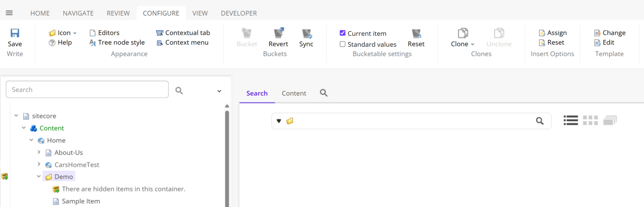Screen dimensions: 644x207
Task: Collapse the Demo bucket node
Action: click(39, 177)
